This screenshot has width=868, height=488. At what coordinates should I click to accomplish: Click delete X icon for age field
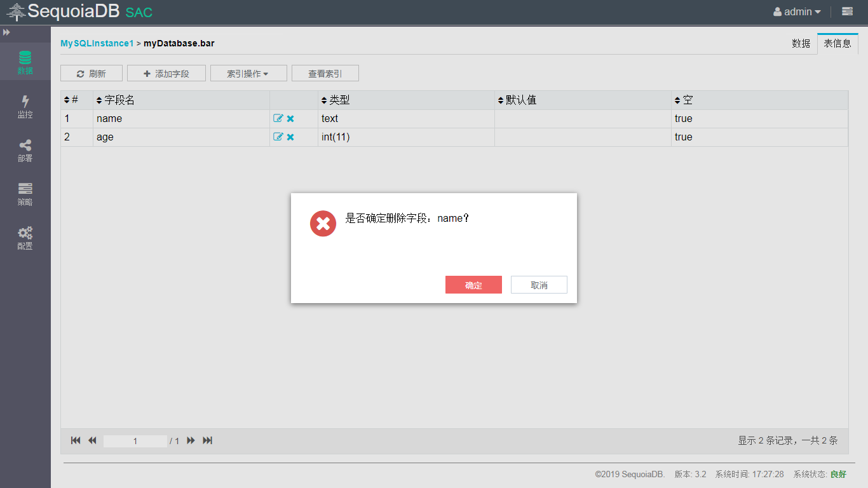[290, 137]
